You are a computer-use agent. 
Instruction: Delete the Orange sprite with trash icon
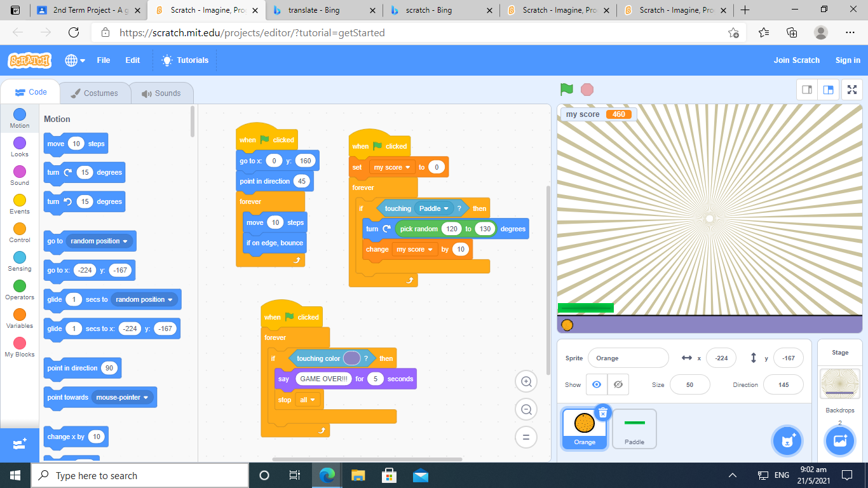(x=602, y=413)
